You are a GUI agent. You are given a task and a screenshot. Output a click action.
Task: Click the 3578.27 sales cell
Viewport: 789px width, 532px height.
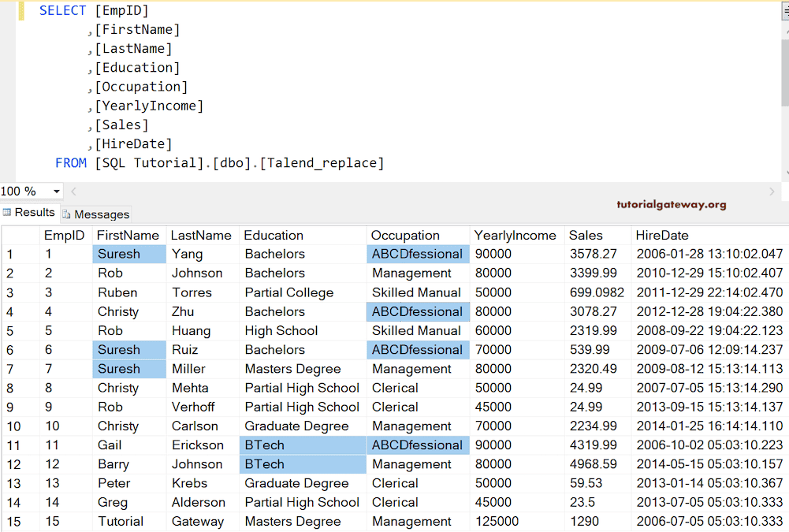click(597, 254)
